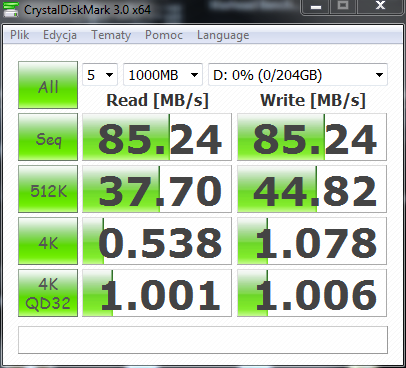The width and height of the screenshot is (406, 368).
Task: Open the 1000MB test size dropdown
Action: click(163, 75)
